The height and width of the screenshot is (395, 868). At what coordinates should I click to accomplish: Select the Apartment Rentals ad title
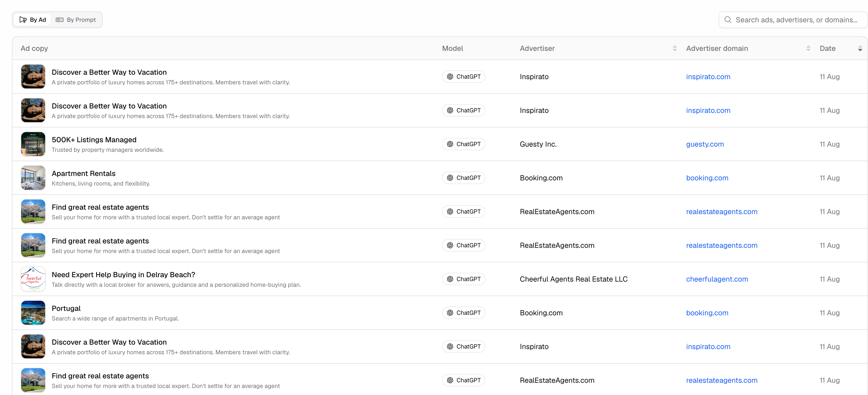click(83, 173)
